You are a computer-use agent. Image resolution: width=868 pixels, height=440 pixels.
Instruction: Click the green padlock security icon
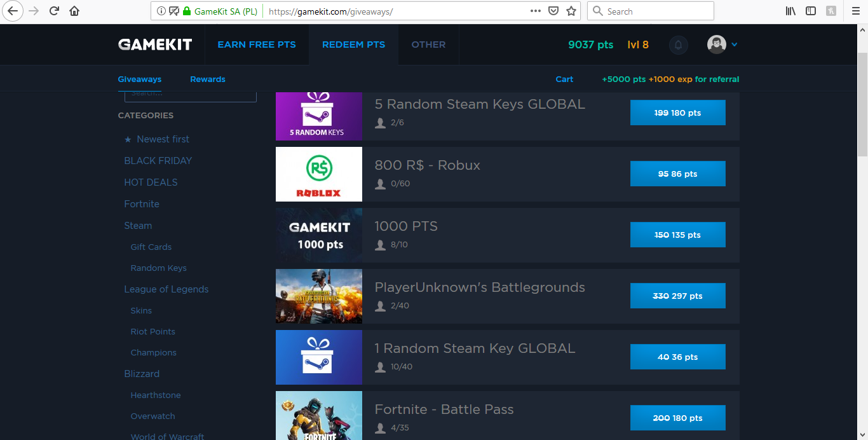coord(186,11)
